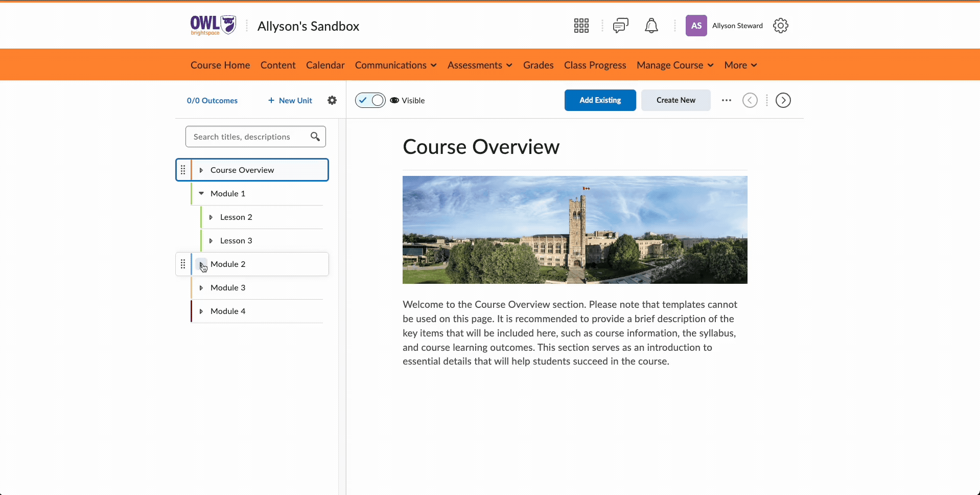Collapse the Module 1 tree
Screen dimensions: 980x495
[201, 193]
